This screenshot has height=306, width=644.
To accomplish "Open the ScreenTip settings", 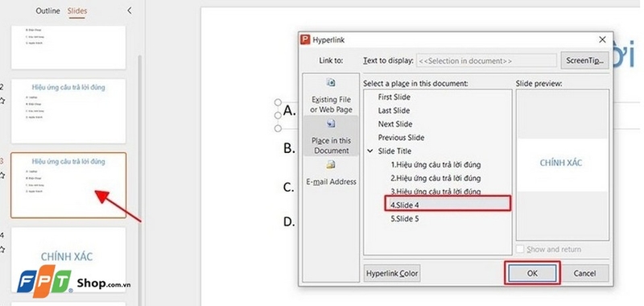I will point(585,60).
